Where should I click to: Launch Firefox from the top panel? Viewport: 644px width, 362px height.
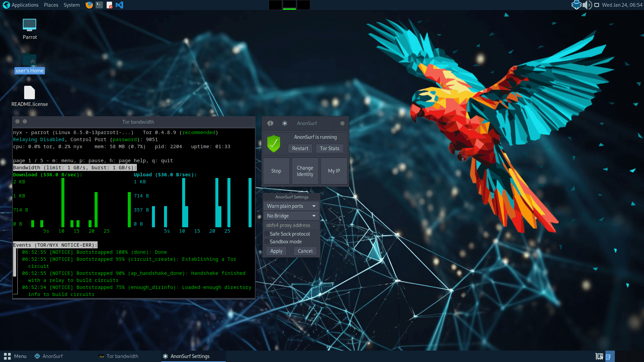click(89, 5)
